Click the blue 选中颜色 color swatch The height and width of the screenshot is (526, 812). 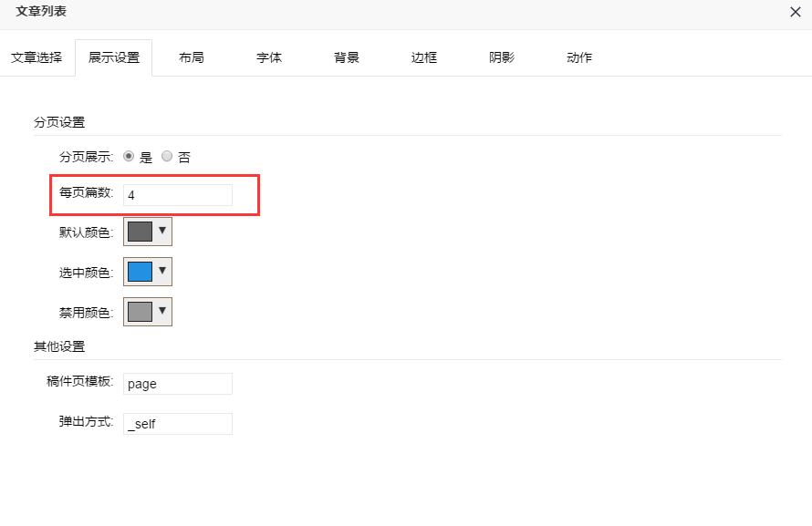tap(140, 272)
